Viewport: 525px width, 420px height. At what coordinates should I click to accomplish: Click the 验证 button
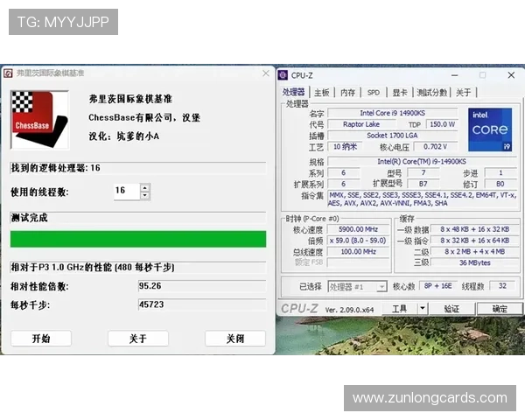[x=451, y=309]
